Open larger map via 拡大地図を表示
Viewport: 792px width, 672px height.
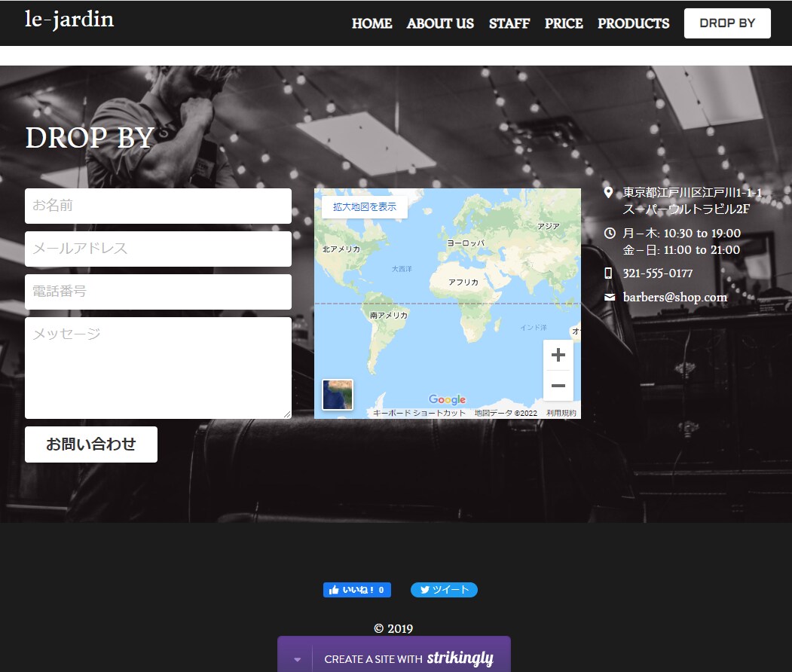pos(365,207)
